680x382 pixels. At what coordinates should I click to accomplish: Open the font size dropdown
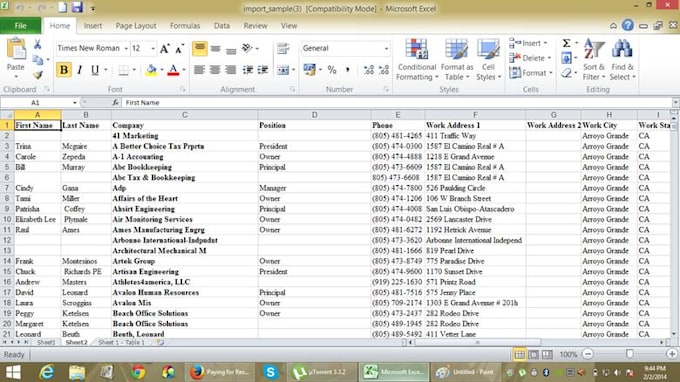(x=153, y=49)
